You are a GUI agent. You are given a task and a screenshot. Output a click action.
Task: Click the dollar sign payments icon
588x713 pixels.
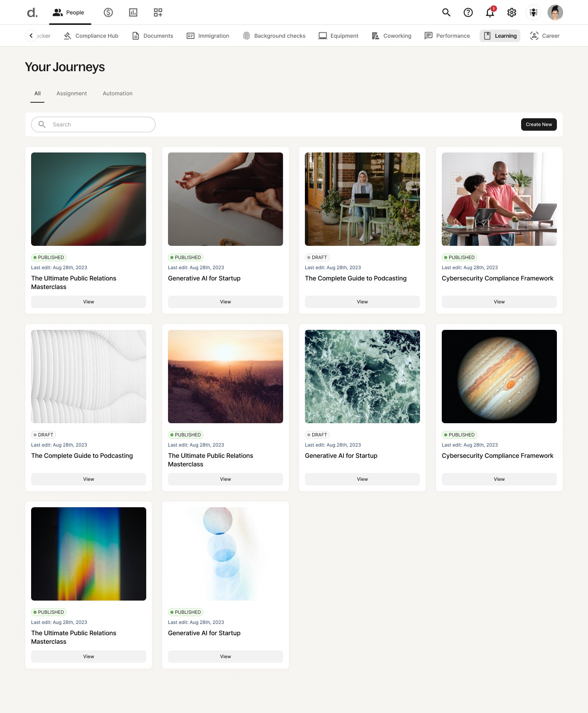(x=108, y=12)
